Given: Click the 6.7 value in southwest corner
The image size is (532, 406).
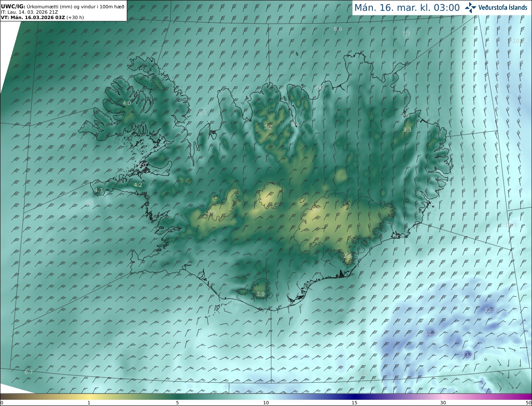Looking at the screenshot, I should point(28,372).
